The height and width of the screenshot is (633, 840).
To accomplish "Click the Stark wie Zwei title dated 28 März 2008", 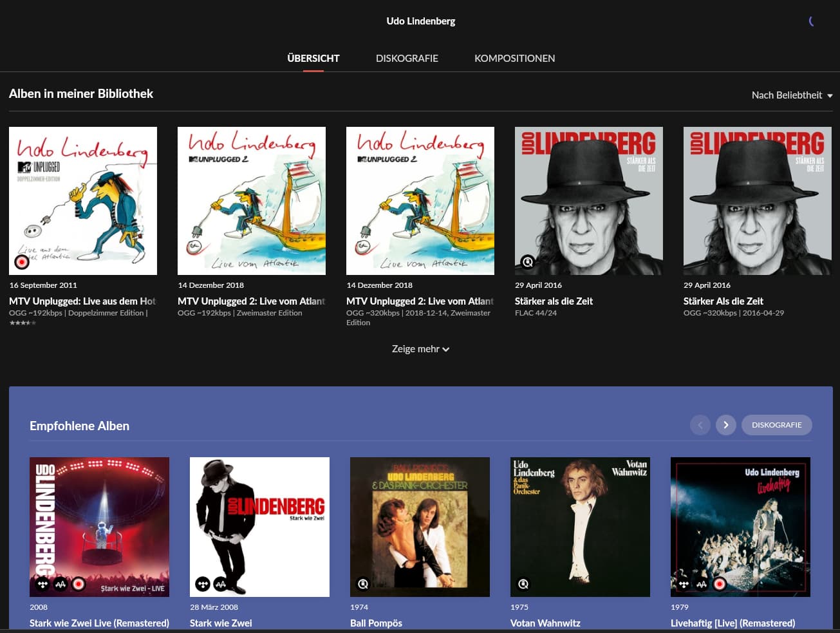I will point(221,623).
